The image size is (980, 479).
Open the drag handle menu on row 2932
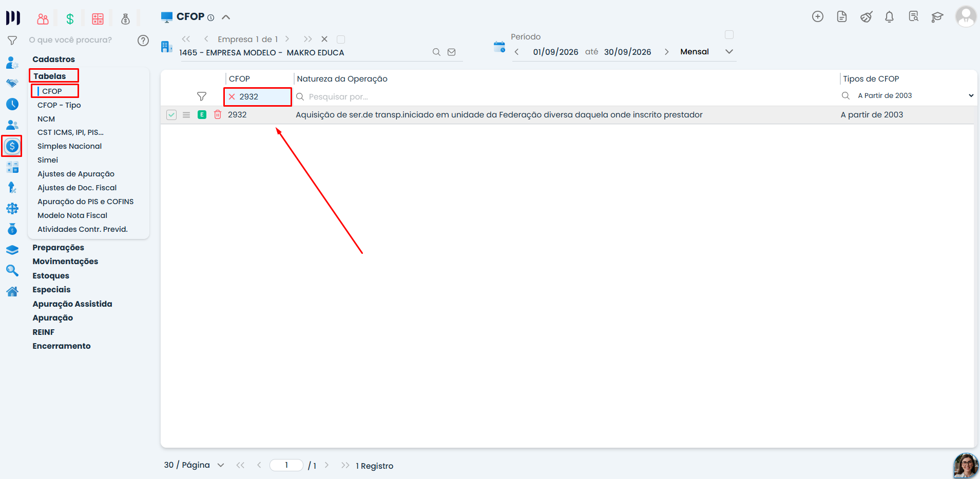[x=186, y=115]
